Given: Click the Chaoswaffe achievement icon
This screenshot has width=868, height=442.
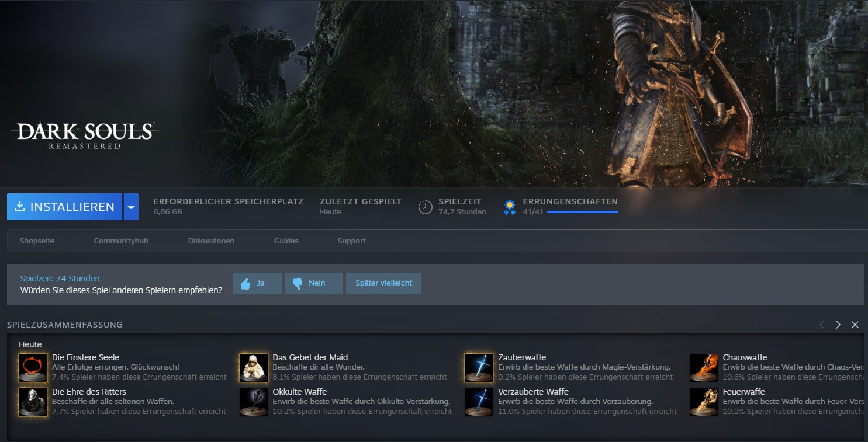Looking at the screenshot, I should 704,367.
